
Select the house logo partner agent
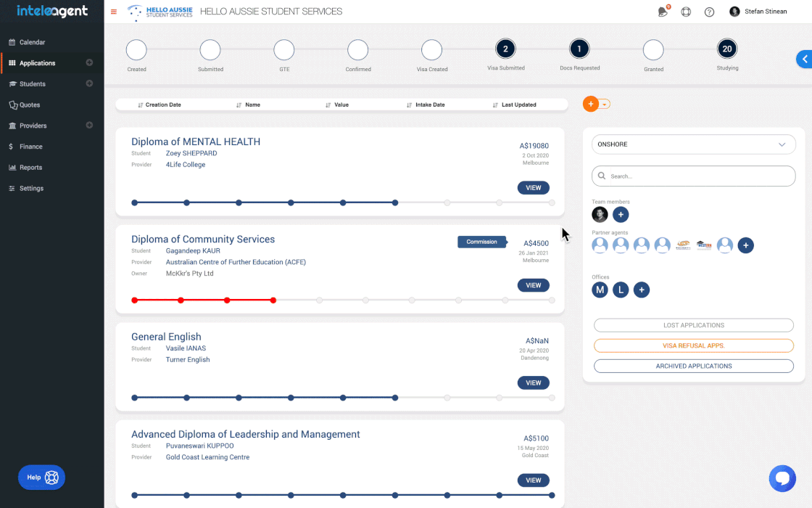coord(704,245)
